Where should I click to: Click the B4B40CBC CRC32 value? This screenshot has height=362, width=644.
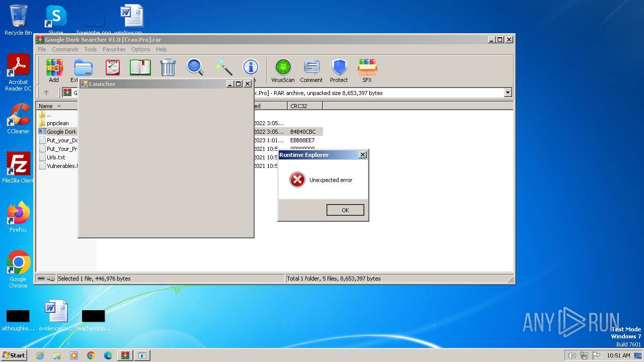(x=303, y=132)
